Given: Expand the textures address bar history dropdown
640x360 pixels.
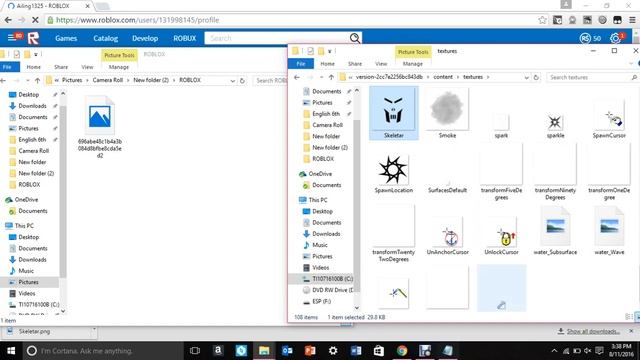Looking at the screenshot, I should click(527, 77).
